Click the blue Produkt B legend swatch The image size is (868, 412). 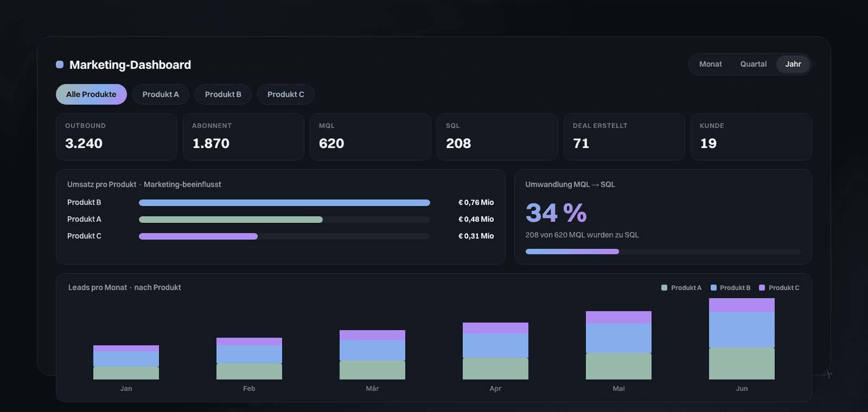(x=713, y=288)
